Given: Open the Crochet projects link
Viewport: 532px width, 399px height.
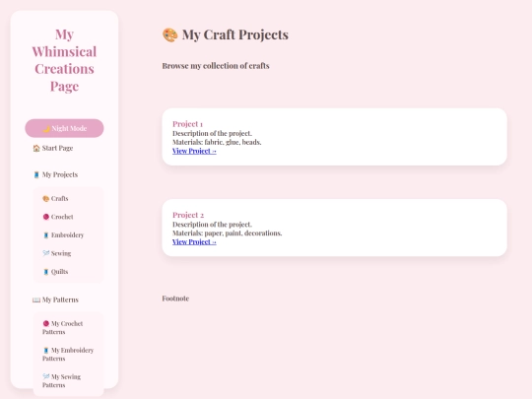Looking at the screenshot, I should pyautogui.click(x=58, y=217).
